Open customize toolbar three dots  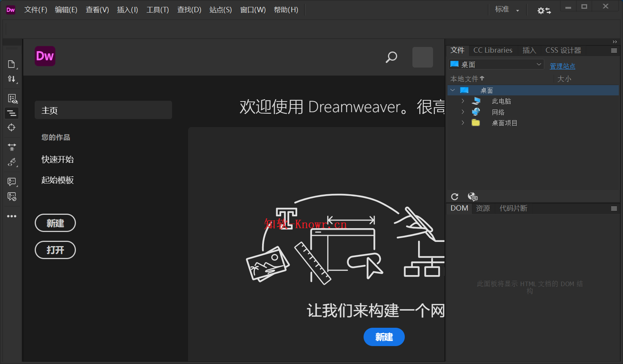(12, 216)
